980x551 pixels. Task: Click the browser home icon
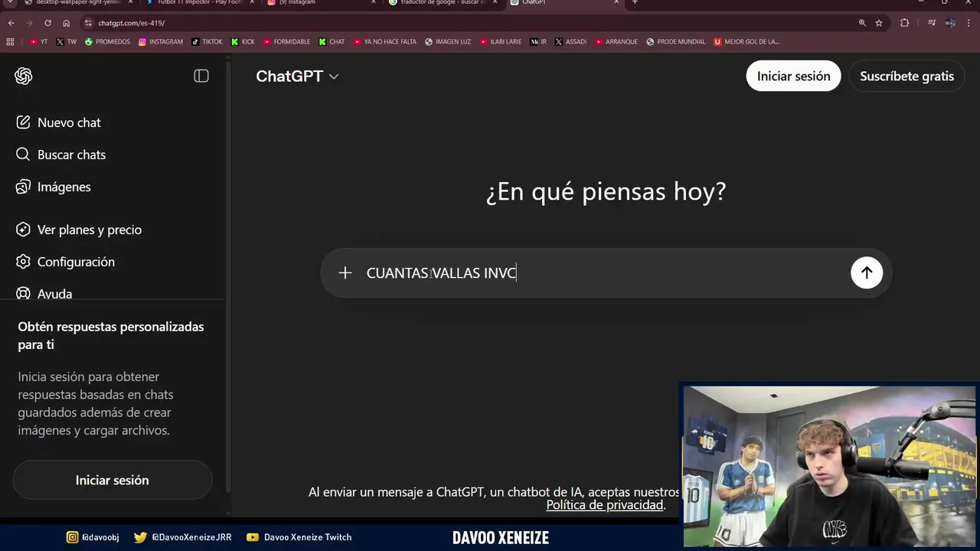coord(66,23)
